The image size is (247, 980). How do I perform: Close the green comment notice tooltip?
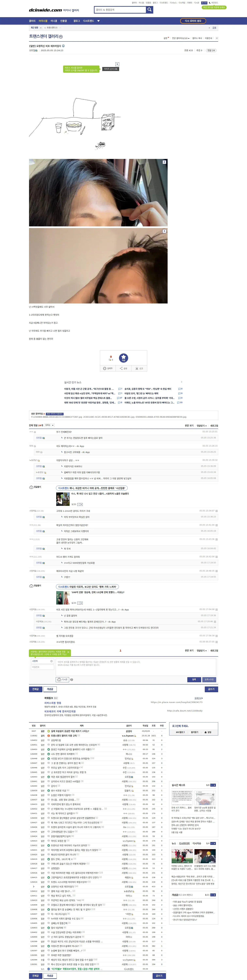click(68, 652)
